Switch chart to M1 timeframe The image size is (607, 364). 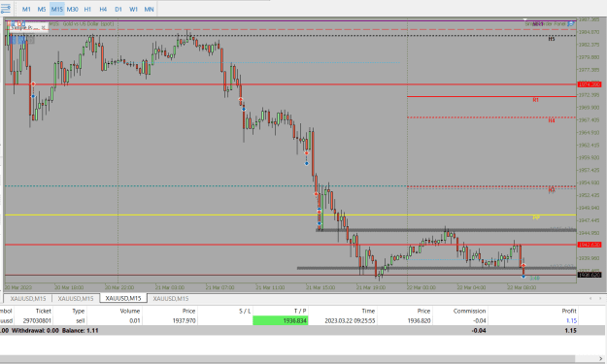(26, 9)
